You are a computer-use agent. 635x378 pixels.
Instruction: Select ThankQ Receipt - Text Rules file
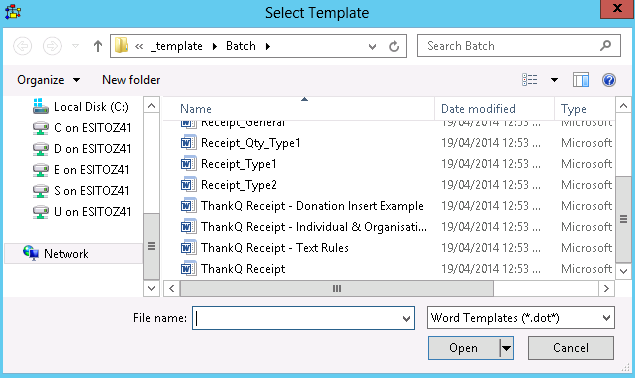(x=275, y=248)
